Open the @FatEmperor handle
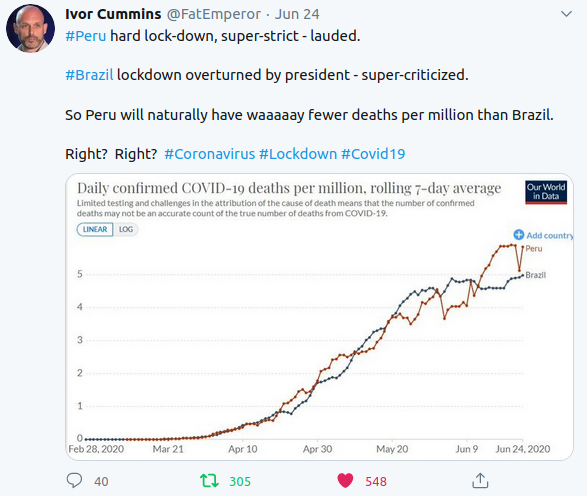Viewport: 587px width, 496px height. (x=213, y=14)
